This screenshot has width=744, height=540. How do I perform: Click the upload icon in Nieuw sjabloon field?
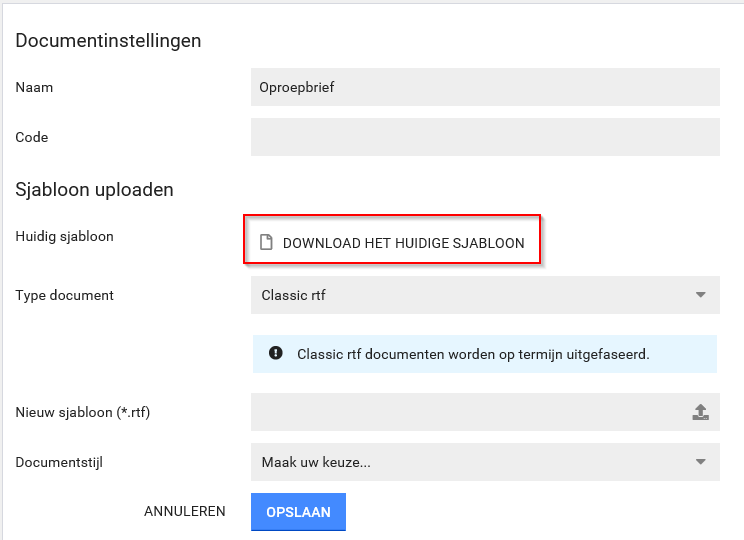click(700, 412)
